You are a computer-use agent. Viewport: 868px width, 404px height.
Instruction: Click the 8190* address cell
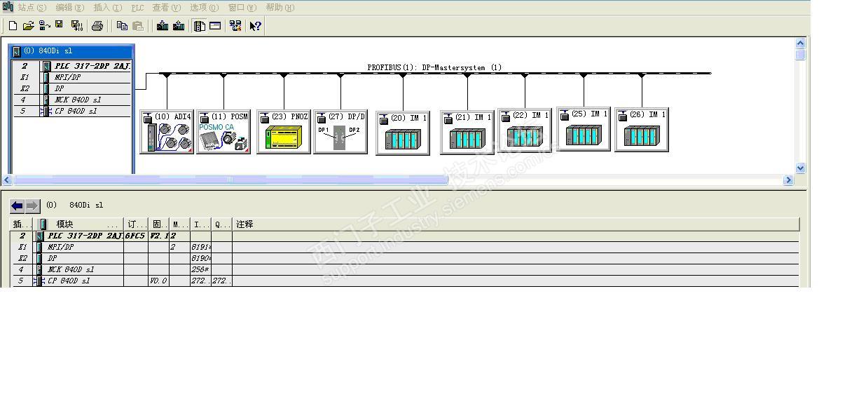201,258
